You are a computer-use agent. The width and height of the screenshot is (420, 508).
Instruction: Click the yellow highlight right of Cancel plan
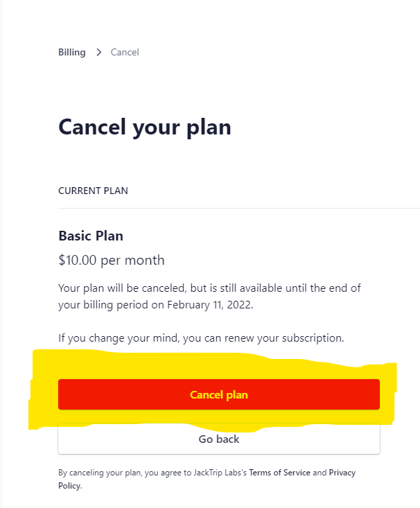coord(387,394)
